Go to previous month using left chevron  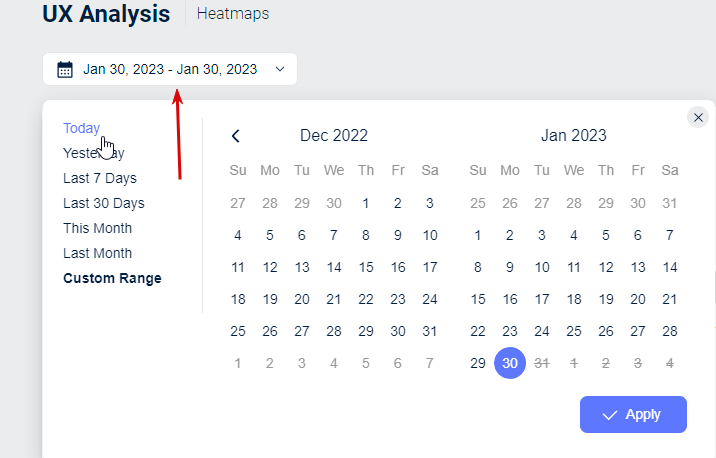click(x=236, y=136)
